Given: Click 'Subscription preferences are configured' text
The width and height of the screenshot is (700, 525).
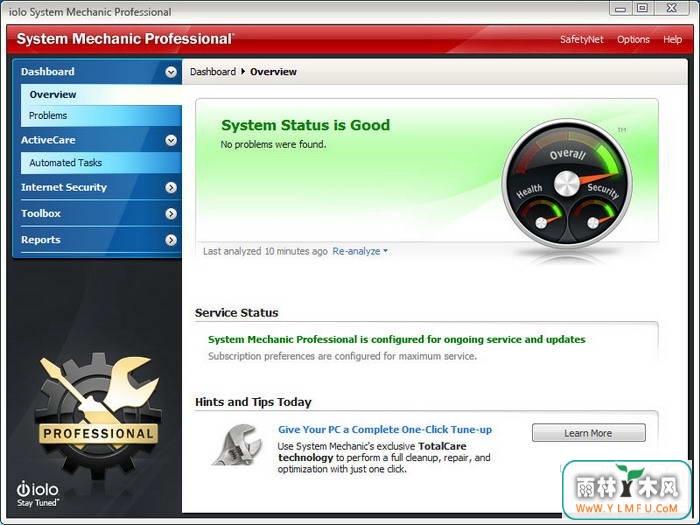Looking at the screenshot, I should [342, 356].
